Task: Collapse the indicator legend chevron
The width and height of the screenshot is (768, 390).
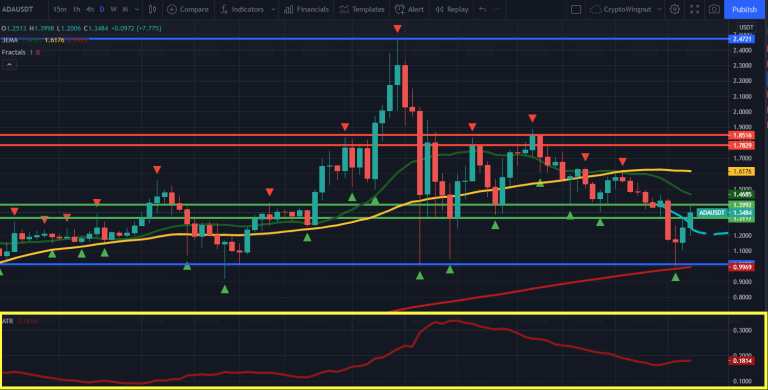Action: click(x=9, y=64)
